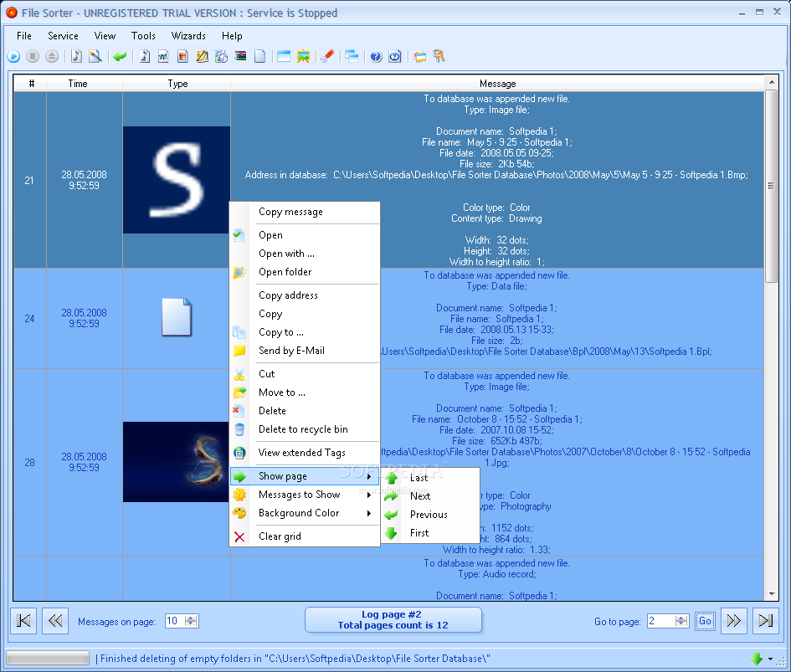Click the Go button
The image size is (791, 672).
point(705,621)
